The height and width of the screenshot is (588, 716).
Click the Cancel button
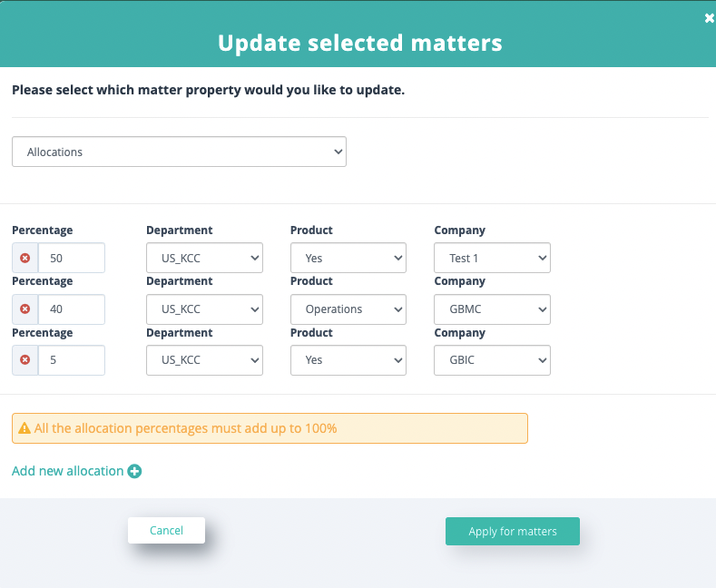166,531
